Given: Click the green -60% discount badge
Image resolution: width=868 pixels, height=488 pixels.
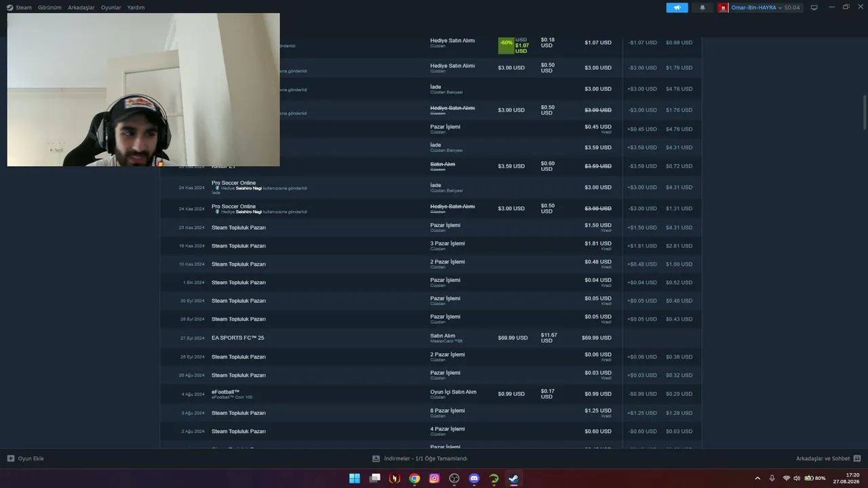Looking at the screenshot, I should pyautogui.click(x=506, y=45).
